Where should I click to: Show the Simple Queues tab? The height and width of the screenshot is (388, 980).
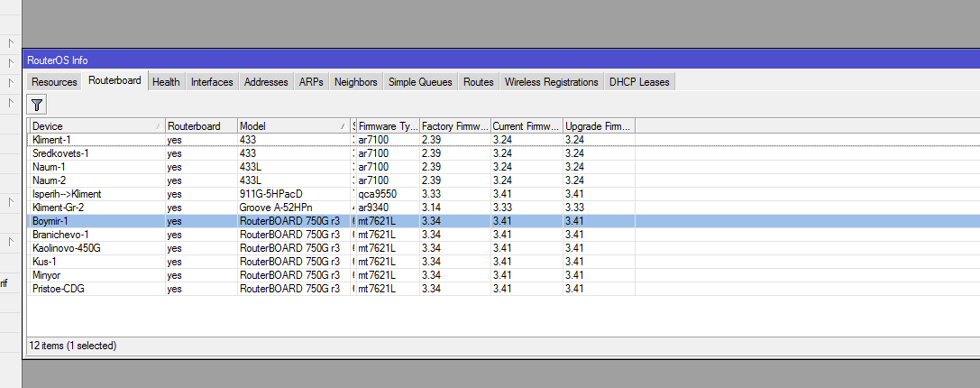pyautogui.click(x=420, y=82)
